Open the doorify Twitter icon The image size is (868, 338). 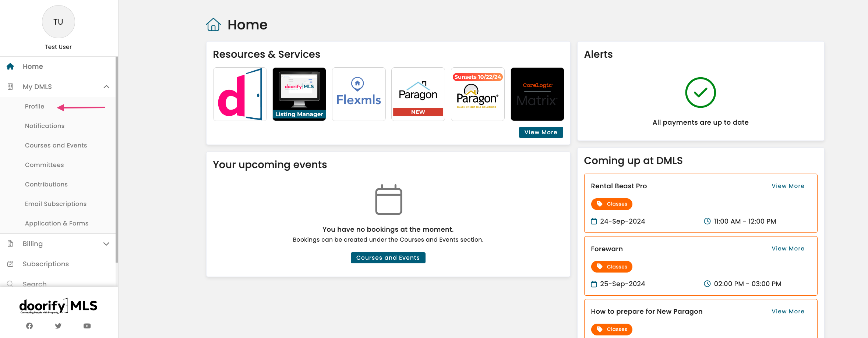58,326
